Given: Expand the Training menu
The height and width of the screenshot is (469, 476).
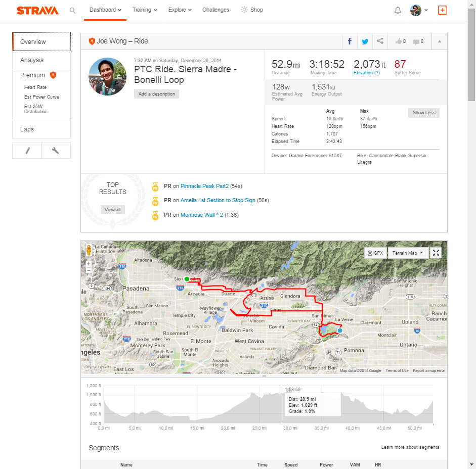Looking at the screenshot, I should pyautogui.click(x=145, y=10).
